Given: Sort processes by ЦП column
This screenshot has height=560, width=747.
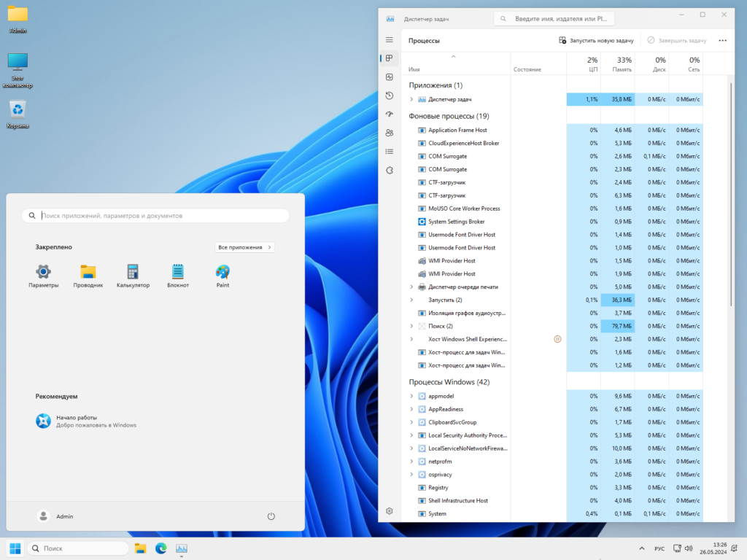Looking at the screenshot, I should (x=584, y=64).
